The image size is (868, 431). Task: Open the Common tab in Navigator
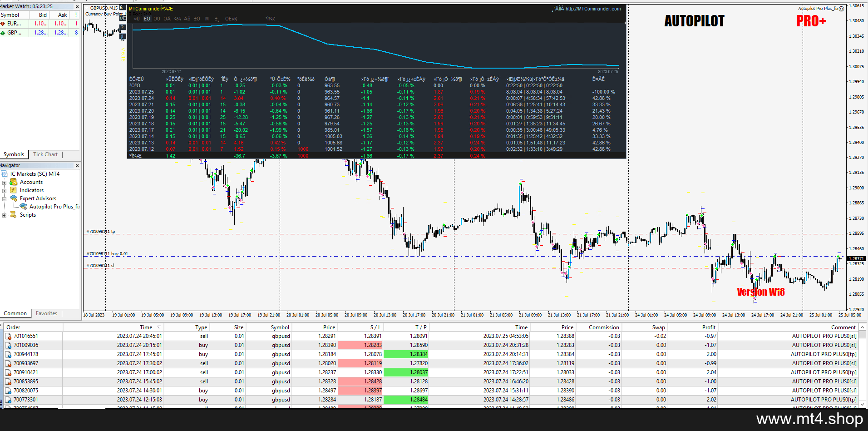point(15,313)
